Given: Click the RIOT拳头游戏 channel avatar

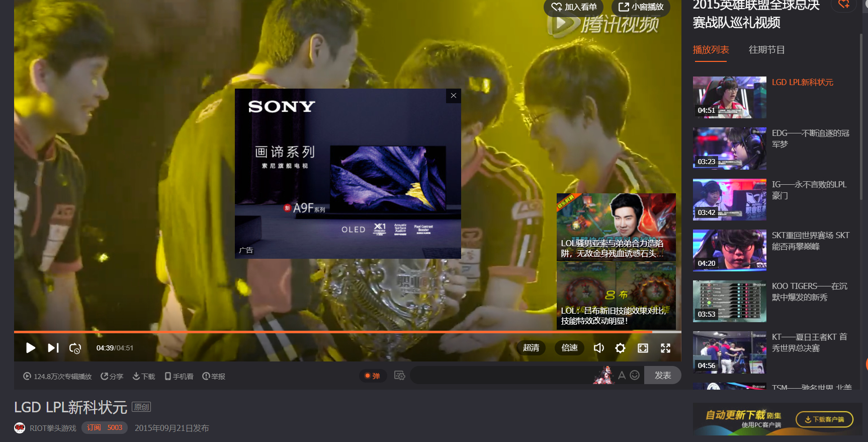Looking at the screenshot, I should 20,428.
